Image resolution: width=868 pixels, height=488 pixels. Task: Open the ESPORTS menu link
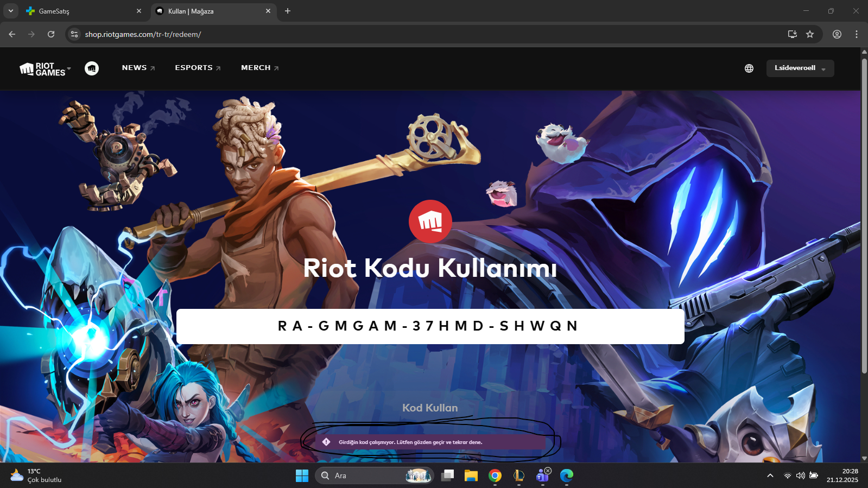tap(198, 68)
